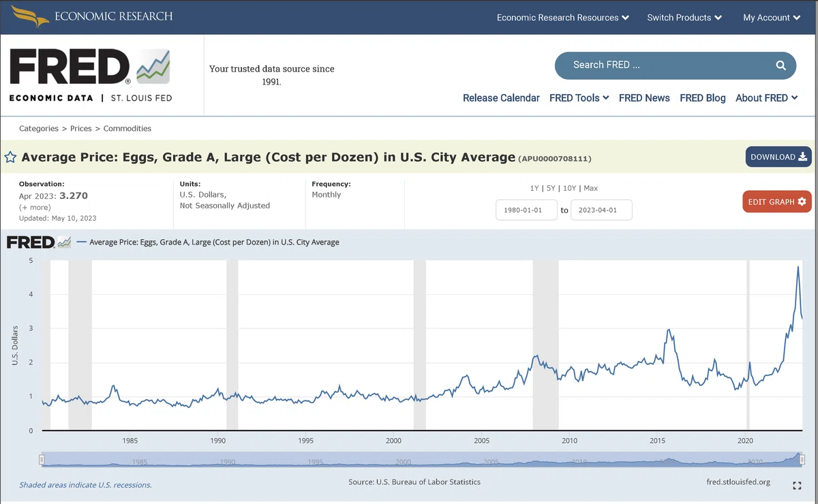Open the Categories breadcrumb link
This screenshot has width=818, height=504.
click(x=39, y=128)
